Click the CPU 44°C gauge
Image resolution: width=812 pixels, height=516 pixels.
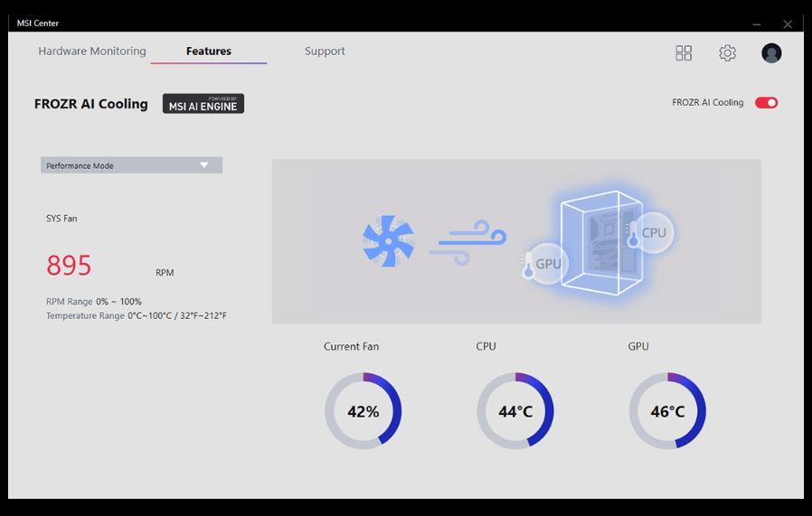tap(515, 411)
